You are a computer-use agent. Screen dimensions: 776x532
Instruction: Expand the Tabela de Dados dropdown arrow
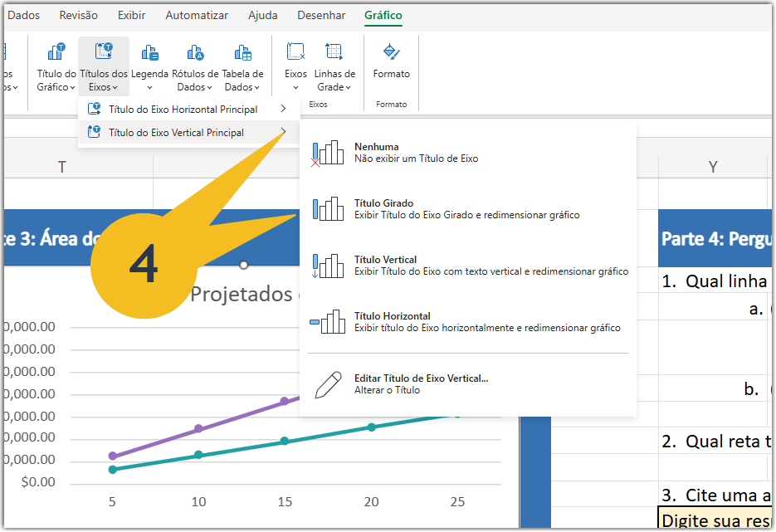(x=256, y=88)
